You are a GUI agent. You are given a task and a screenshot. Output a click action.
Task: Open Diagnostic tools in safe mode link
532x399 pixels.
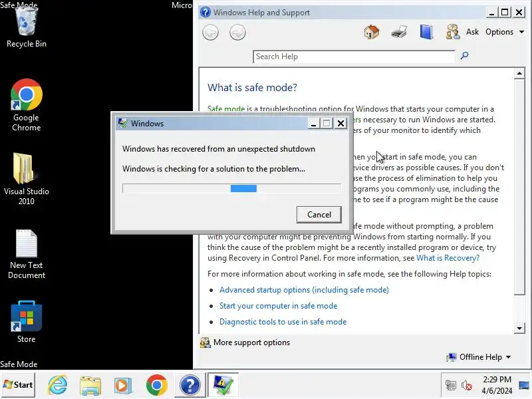coord(283,322)
